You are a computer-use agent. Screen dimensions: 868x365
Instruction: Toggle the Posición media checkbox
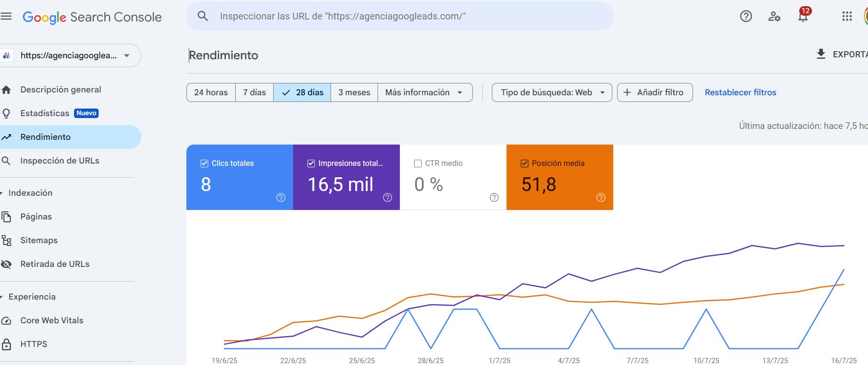[x=525, y=164]
